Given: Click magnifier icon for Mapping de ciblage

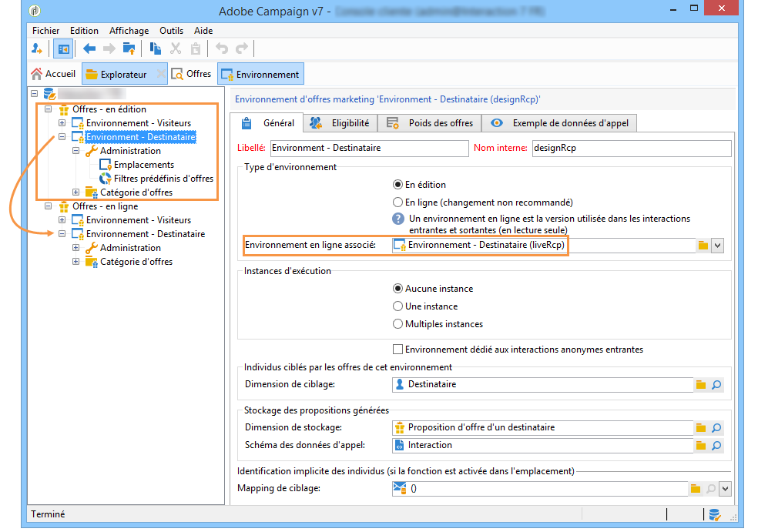Looking at the screenshot, I should [710, 489].
